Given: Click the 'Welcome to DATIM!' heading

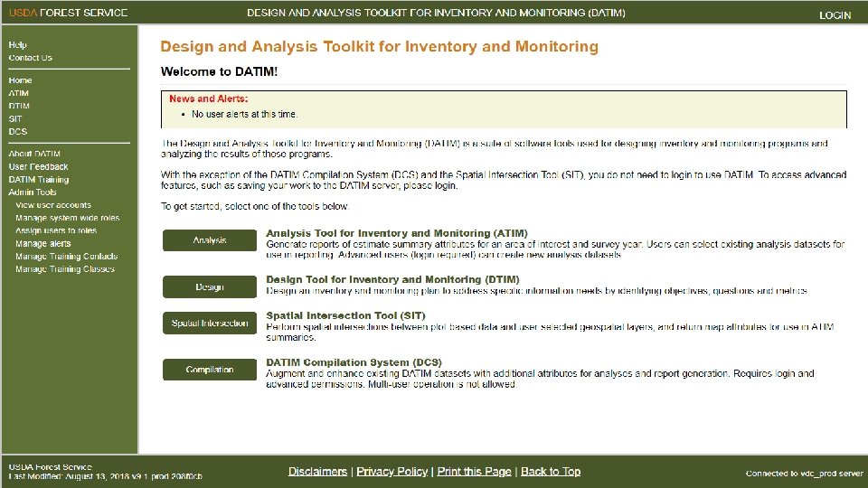Looking at the screenshot, I should pos(219,71).
